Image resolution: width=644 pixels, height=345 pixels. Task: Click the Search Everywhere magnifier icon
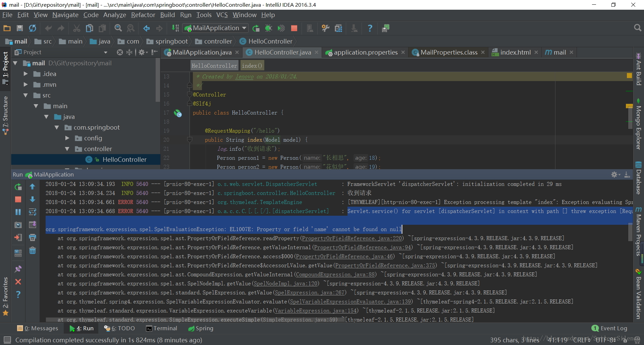coord(638,28)
